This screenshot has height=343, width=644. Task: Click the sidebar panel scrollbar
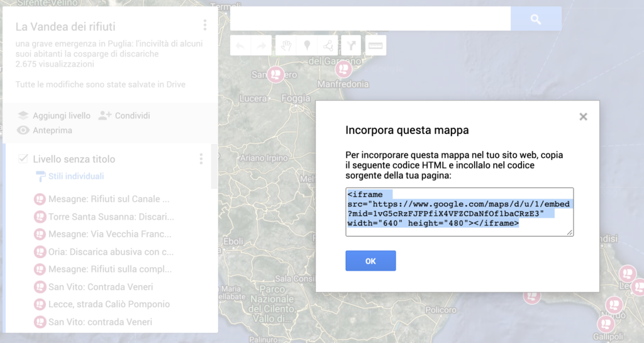coord(214,166)
